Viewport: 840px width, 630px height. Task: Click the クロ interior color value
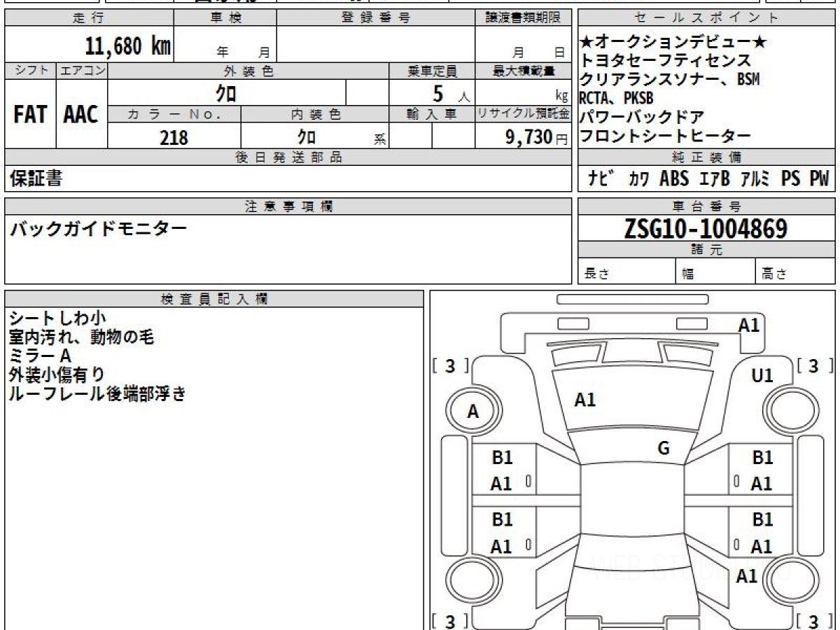point(306,136)
